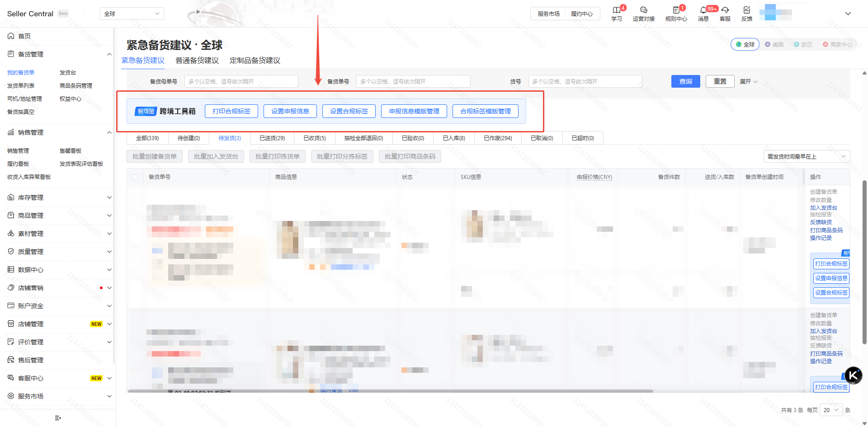The image size is (868, 427).
Task: Collapse the sidebar with the fold icon
Action: pos(58,418)
